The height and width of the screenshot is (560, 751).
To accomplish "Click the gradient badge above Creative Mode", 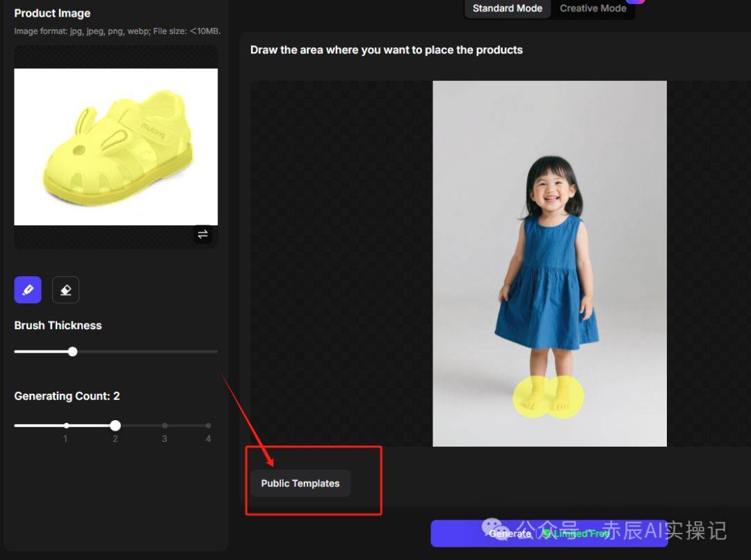I will pos(636,1).
